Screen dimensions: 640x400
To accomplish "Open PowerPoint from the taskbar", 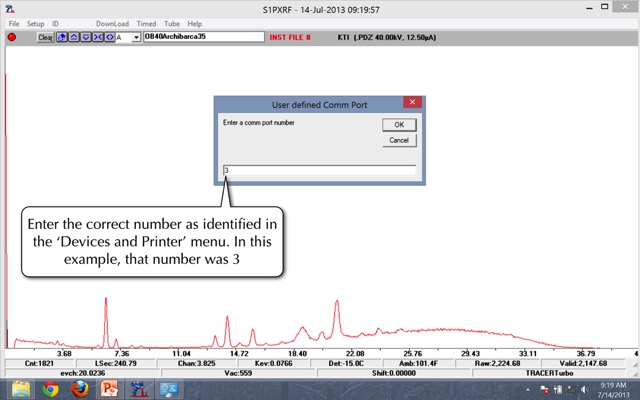I will pyautogui.click(x=108, y=388).
